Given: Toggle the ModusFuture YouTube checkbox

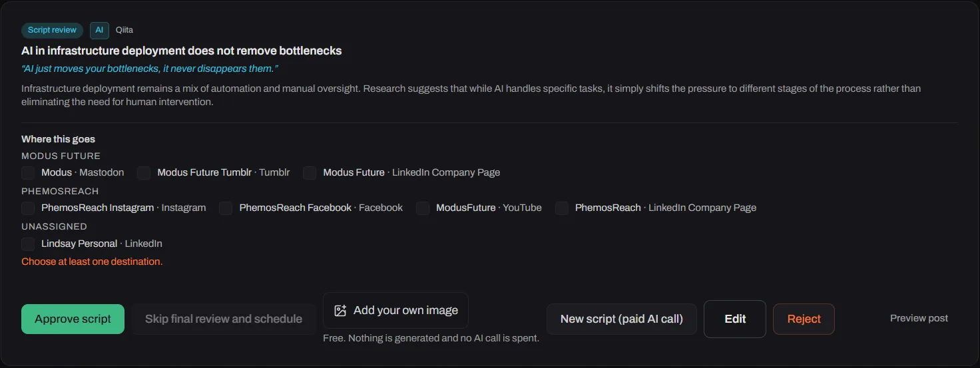Looking at the screenshot, I should tap(423, 208).
